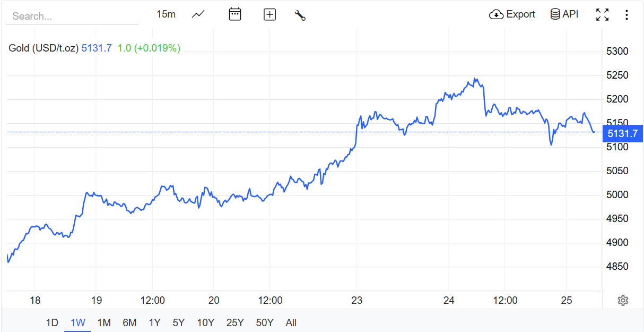
Task: Select the 1D time range
Action: (x=52, y=322)
